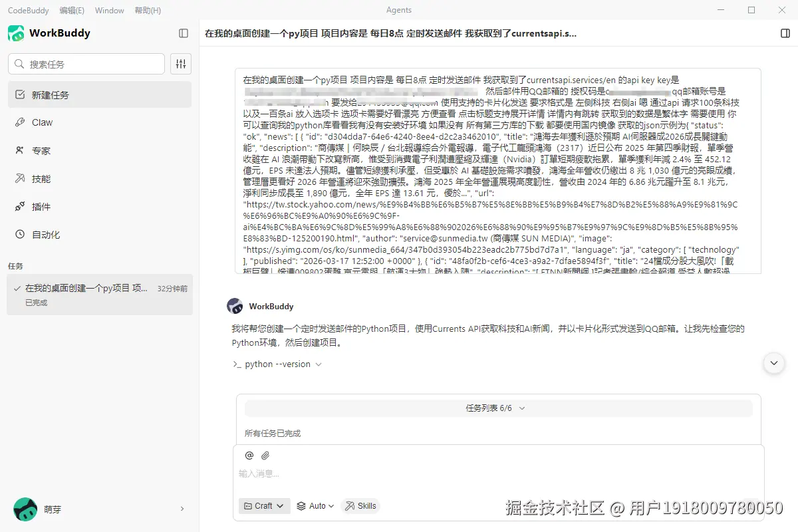Expand the 任务列表 6/6 section
798x532 pixels.
point(498,408)
